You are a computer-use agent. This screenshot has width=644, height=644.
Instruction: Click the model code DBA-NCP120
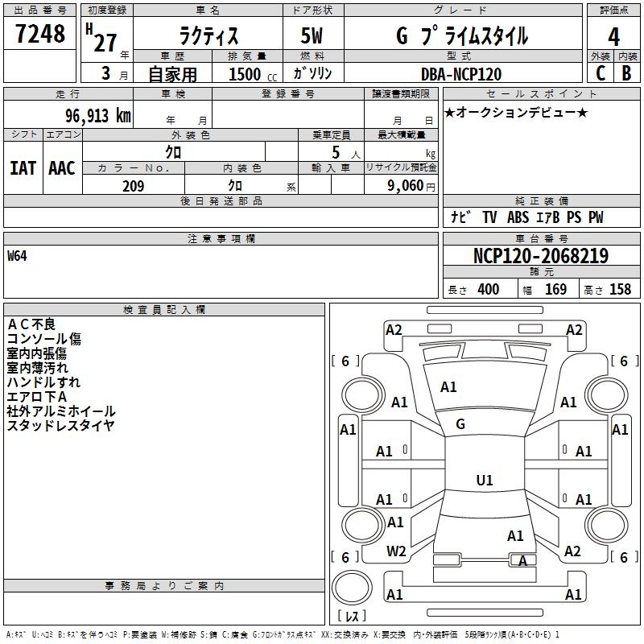click(x=461, y=74)
